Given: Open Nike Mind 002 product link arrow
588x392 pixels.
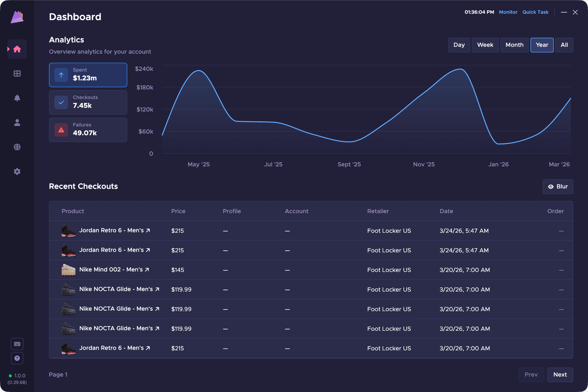Looking at the screenshot, I should 147,270.
